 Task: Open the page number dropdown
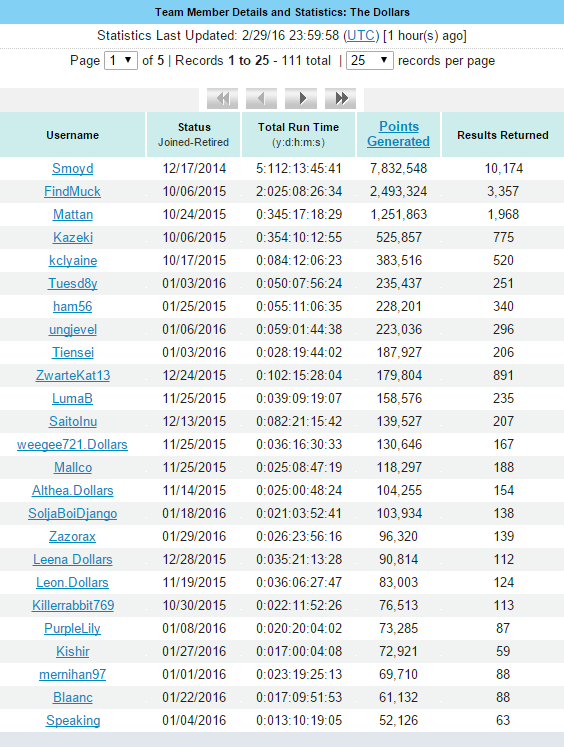121,61
